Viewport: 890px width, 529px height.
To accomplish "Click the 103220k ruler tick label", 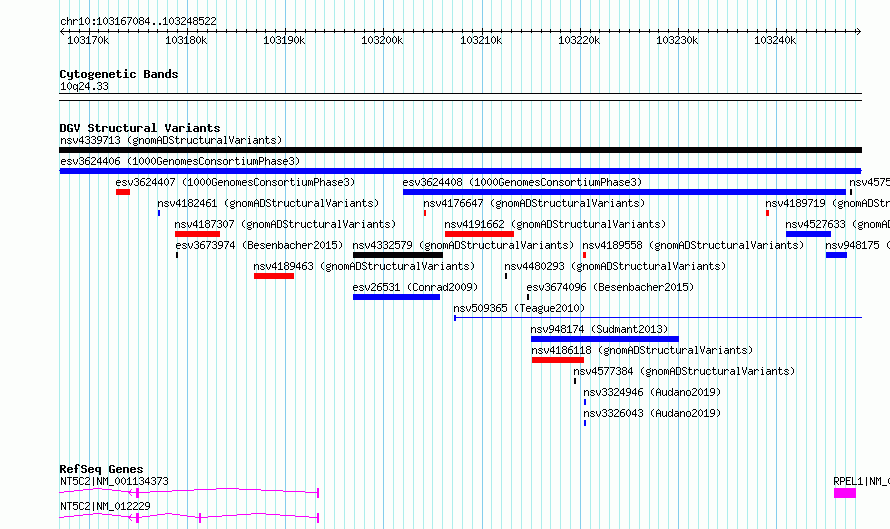I will pos(579,40).
